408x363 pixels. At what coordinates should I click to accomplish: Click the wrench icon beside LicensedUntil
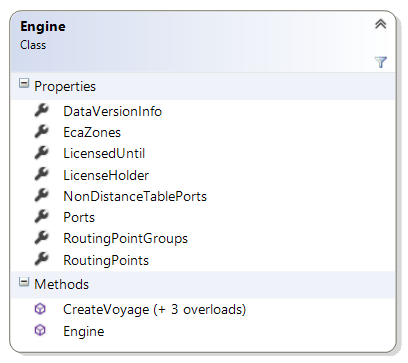click(42, 153)
